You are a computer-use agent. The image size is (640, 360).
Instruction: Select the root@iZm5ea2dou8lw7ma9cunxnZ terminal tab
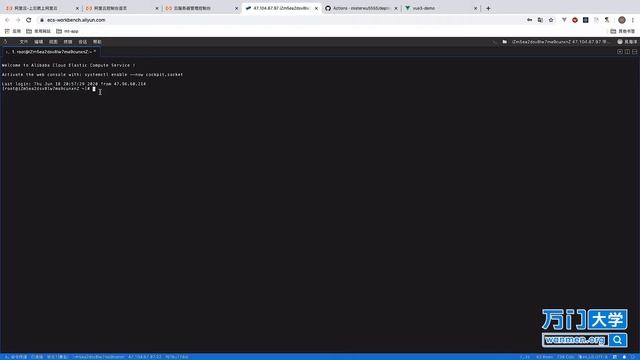(51, 52)
